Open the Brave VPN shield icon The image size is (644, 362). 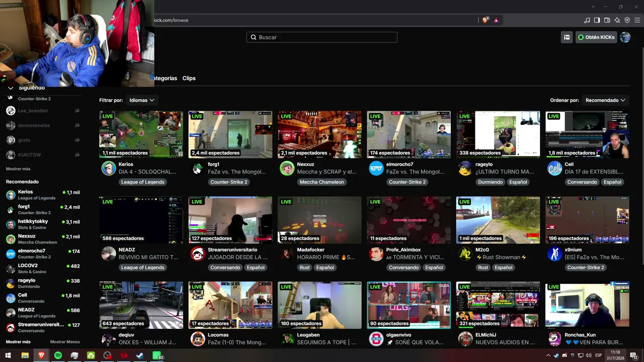(627, 20)
